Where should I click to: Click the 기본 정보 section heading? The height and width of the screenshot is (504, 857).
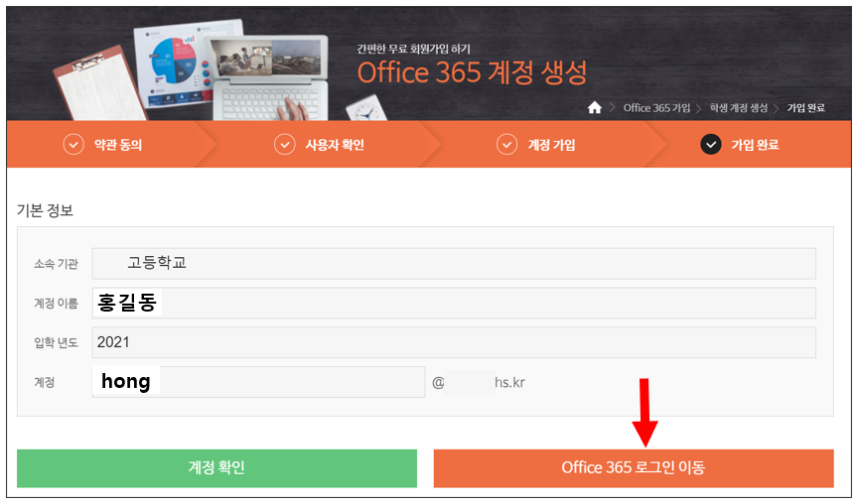(x=45, y=210)
